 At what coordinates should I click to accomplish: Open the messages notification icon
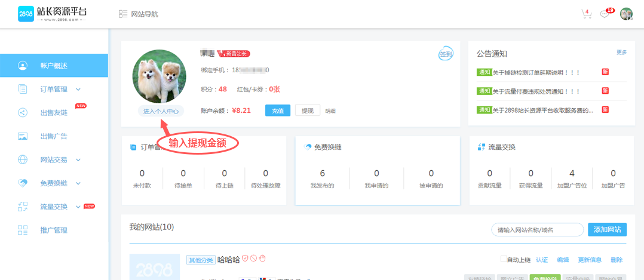pos(605,14)
